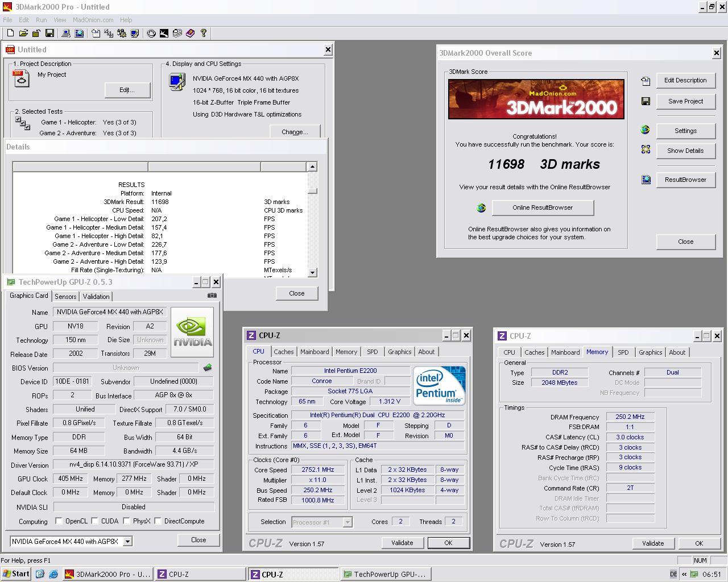Open the GeForce4 MX 440 graphics card dropdown
Image resolution: width=728 pixels, height=582 pixels.
(x=128, y=542)
